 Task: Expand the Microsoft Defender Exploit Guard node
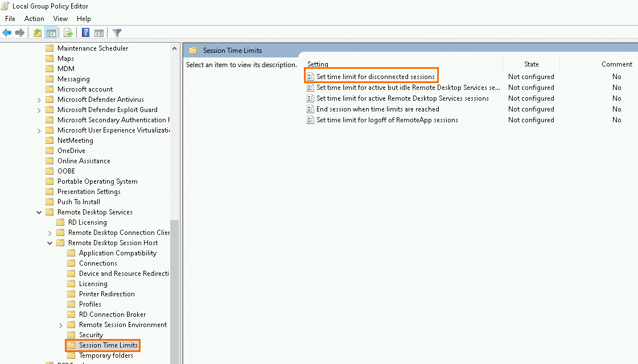[39, 110]
